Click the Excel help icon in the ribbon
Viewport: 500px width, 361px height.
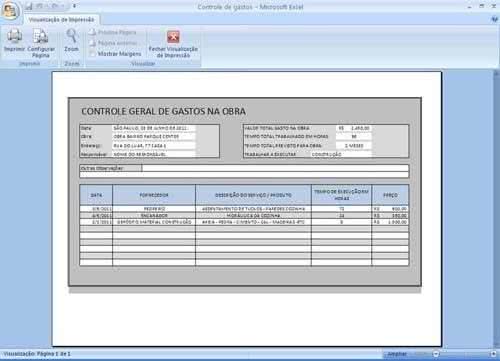495,19
